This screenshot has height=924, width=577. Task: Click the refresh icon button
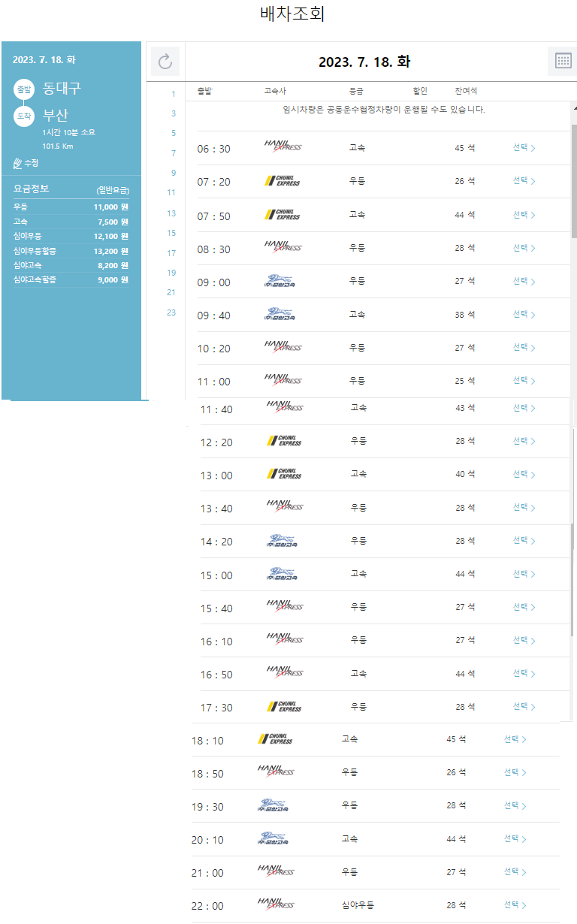(165, 62)
